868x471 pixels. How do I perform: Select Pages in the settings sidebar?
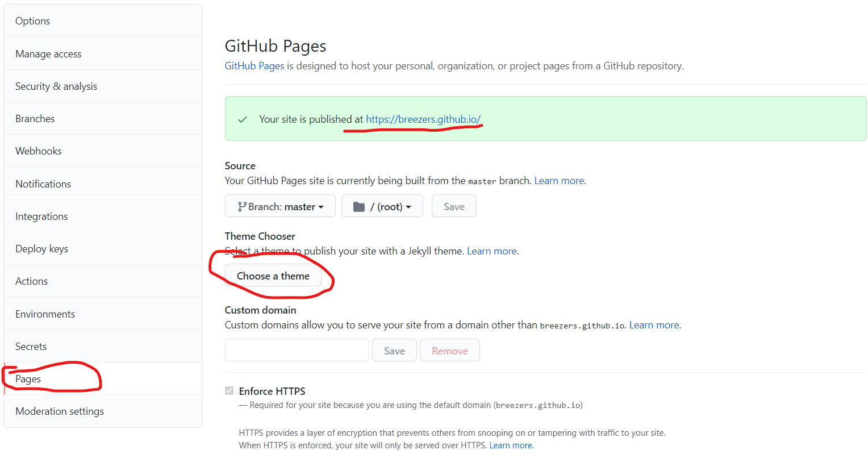(103, 379)
